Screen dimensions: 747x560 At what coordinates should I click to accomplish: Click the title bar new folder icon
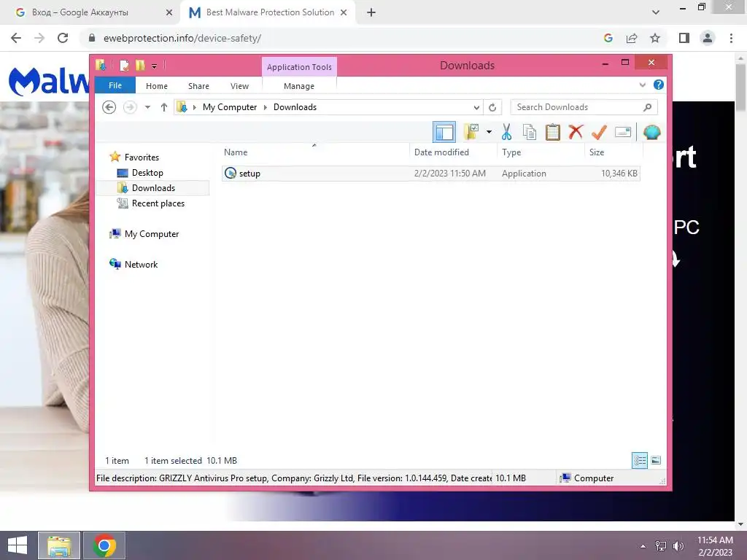(140, 65)
